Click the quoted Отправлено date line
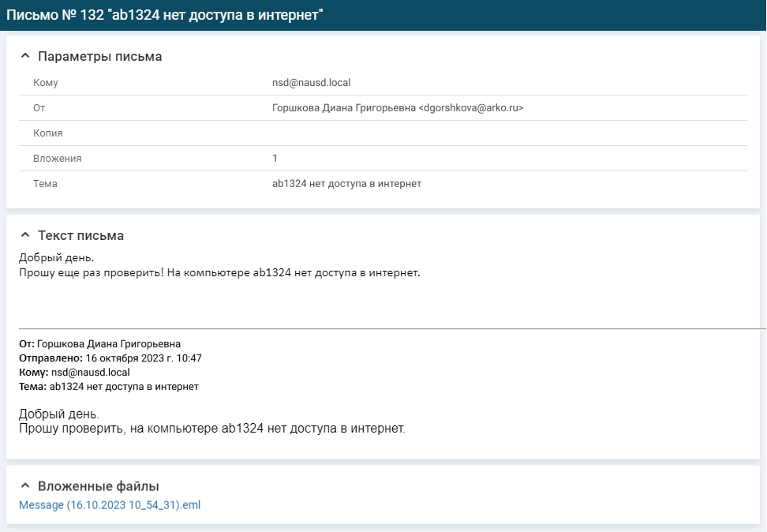Image resolution: width=767 pixels, height=532 pixels. click(110, 358)
